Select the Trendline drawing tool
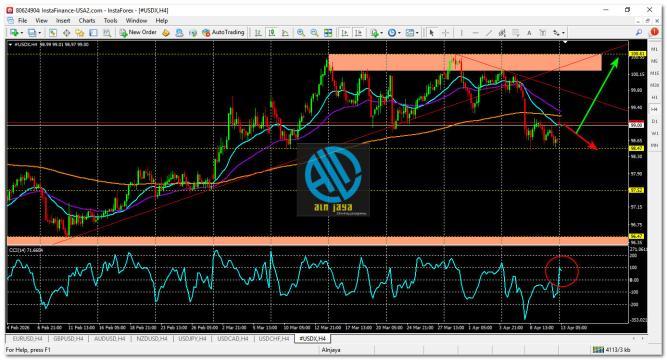 tap(489, 33)
